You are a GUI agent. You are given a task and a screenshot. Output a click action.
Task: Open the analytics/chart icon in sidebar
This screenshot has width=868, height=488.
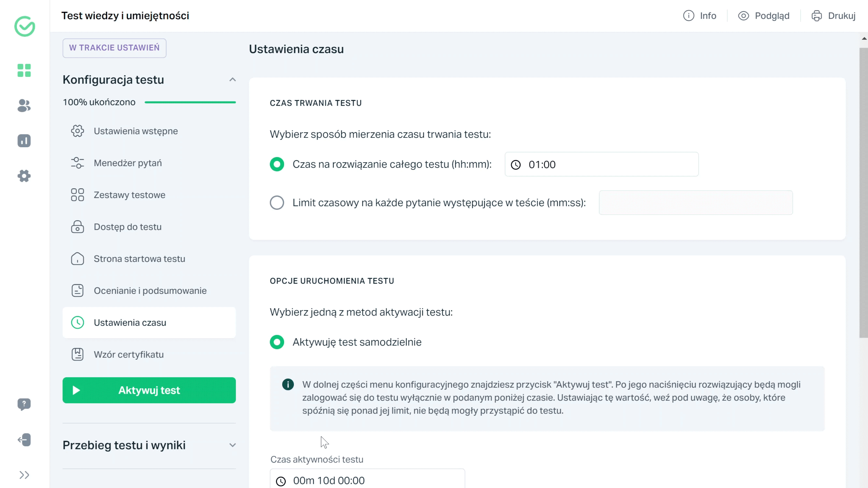coord(24,141)
